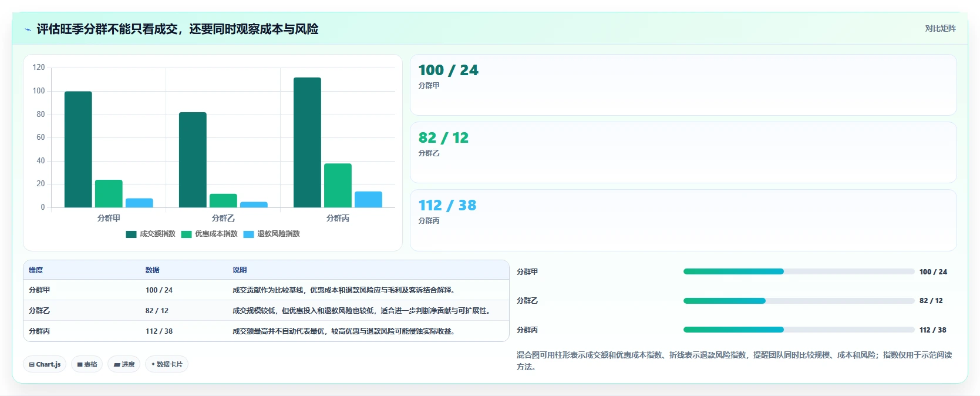Click the 对比矩阵 label
This screenshot has width=980, height=396.
[x=940, y=28]
